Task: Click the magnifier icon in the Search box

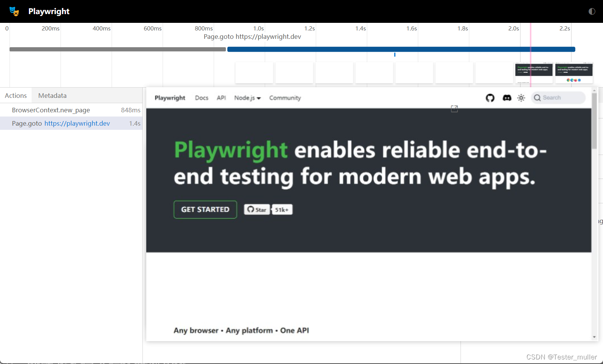Action: point(537,98)
